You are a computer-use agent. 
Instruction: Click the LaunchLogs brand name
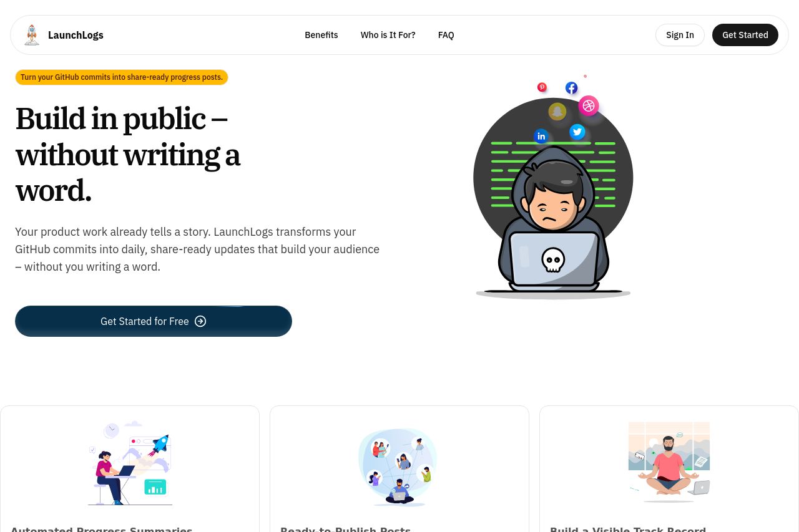(76, 35)
